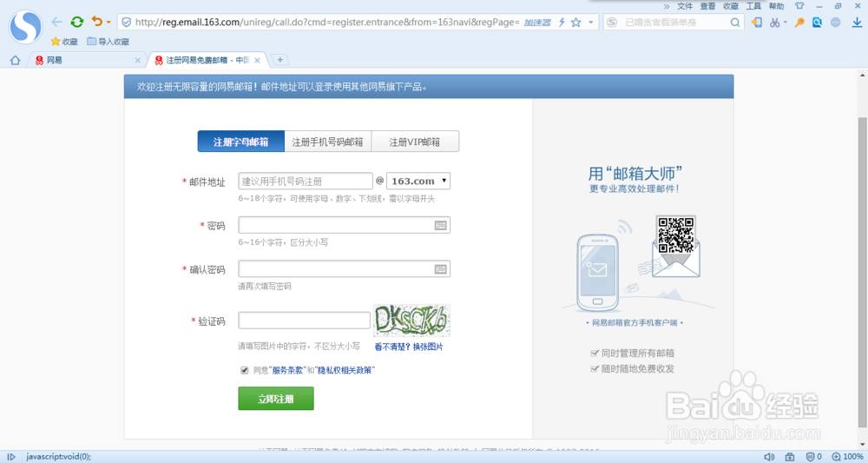This screenshot has width=868, height=463.
Task: Open the 163.com domain dropdown
Action: [418, 181]
